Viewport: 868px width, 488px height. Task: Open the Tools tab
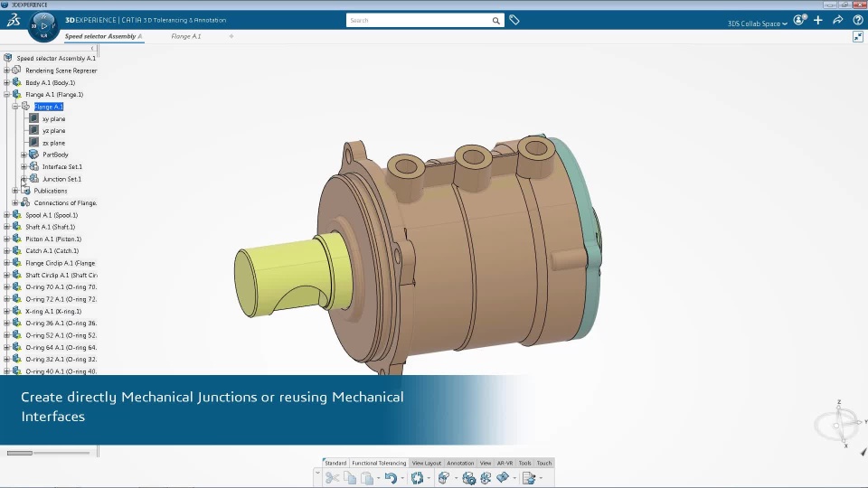coord(524,463)
